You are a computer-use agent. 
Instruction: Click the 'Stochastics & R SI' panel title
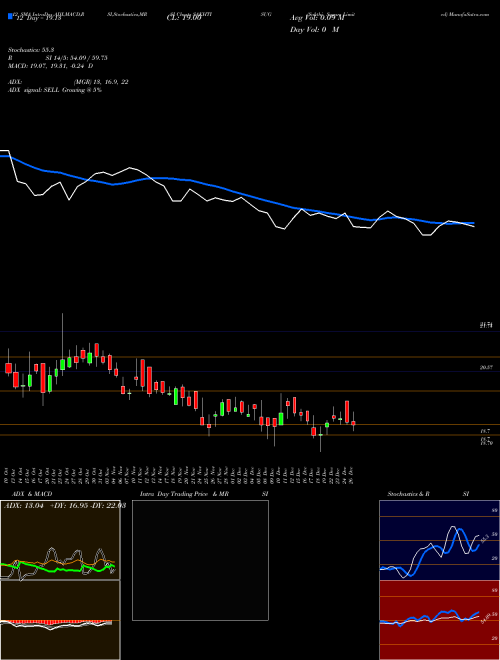428,494
